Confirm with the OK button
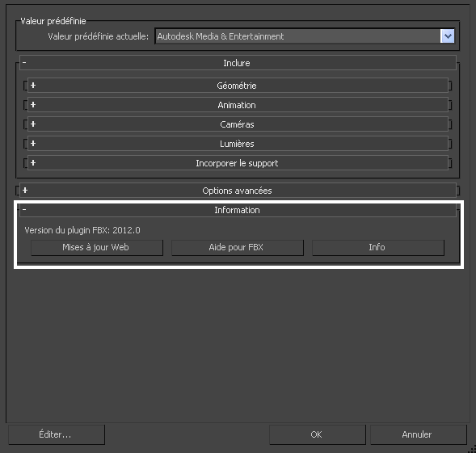Screen dimensions: 476x453 point(318,434)
